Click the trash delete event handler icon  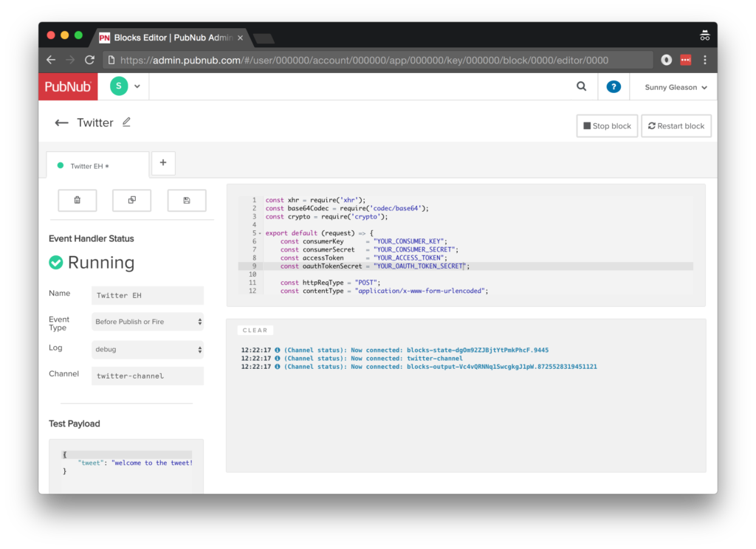click(78, 200)
